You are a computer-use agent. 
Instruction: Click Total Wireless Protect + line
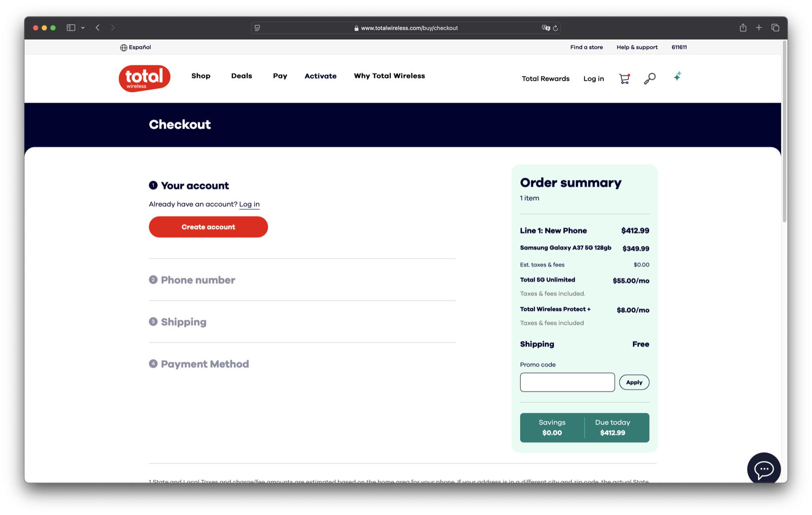[555, 309]
